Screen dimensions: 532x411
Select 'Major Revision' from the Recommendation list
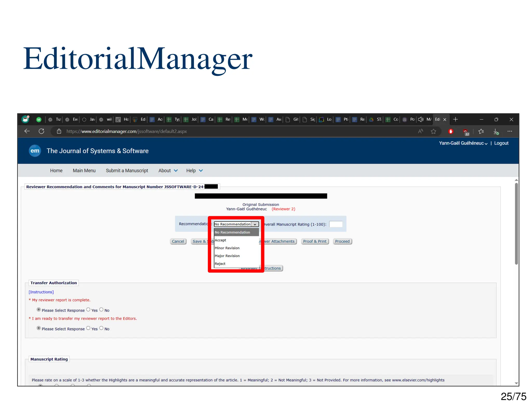coord(236,256)
